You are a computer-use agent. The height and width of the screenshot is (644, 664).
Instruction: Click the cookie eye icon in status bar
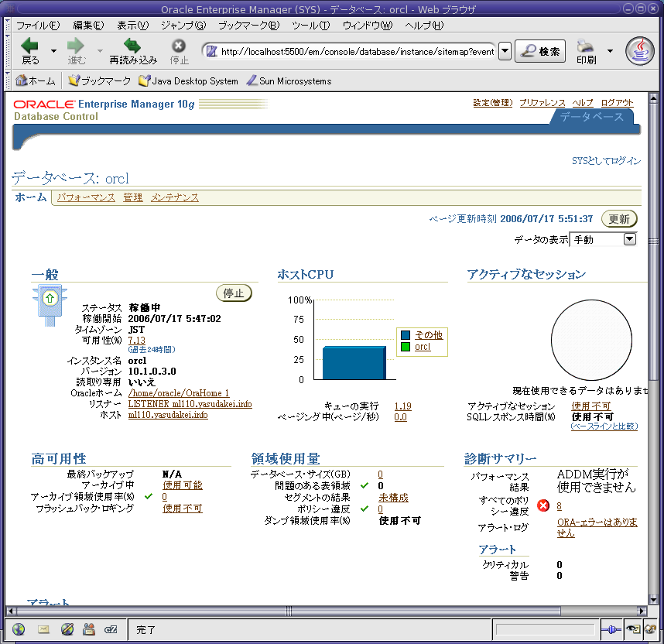coord(634,629)
